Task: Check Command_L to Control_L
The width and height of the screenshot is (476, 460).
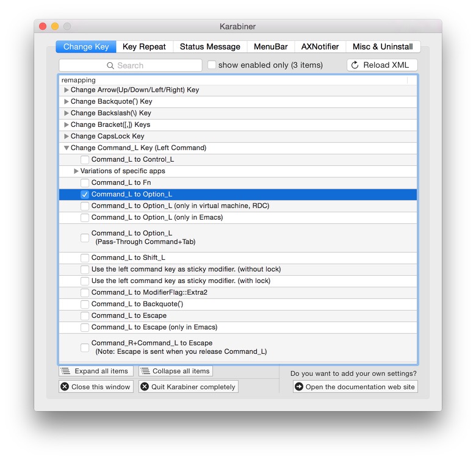Action: (85, 159)
